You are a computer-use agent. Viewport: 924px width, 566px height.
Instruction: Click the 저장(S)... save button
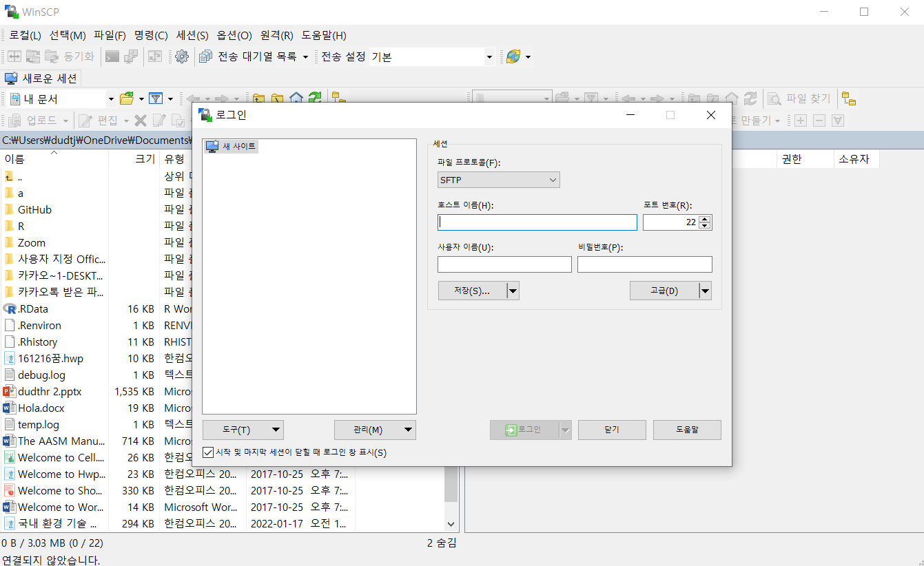coord(472,291)
